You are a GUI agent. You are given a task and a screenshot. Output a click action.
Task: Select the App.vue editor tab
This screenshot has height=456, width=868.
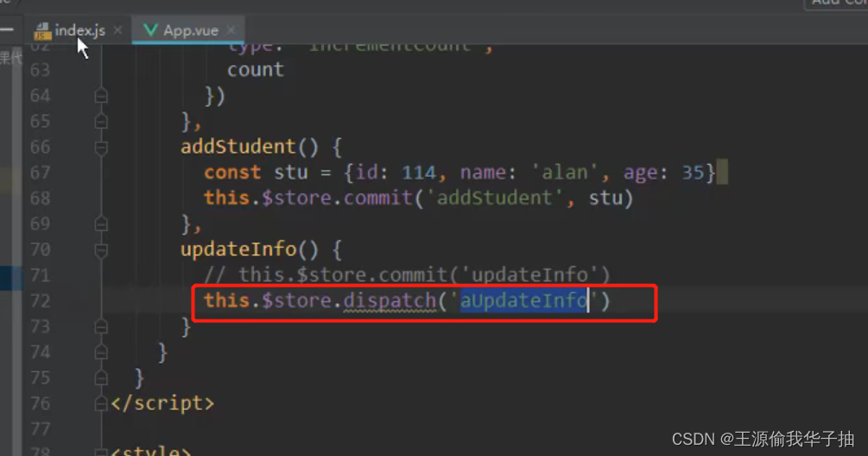point(189,30)
